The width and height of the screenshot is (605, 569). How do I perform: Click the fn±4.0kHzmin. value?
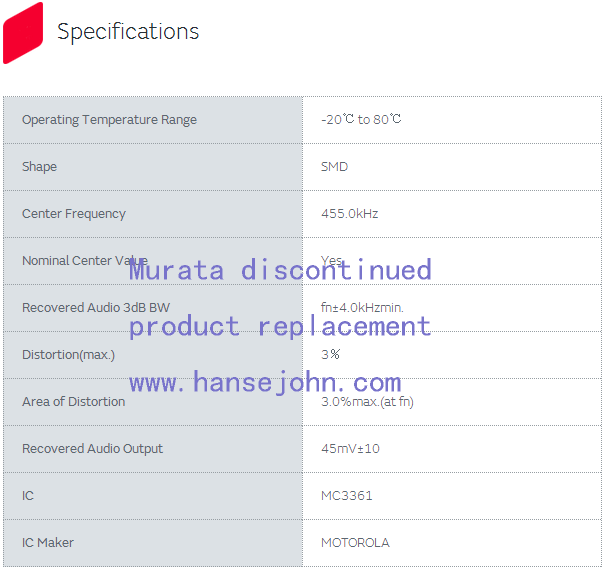362,308
